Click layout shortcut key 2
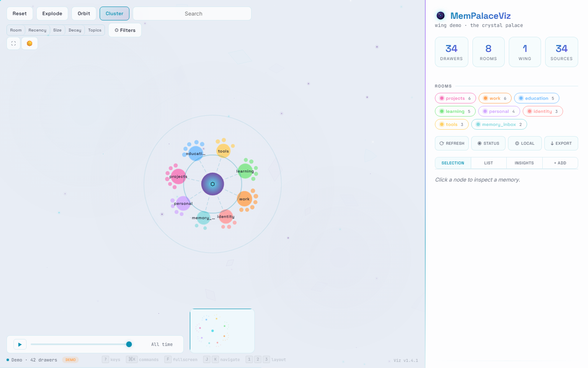The height and width of the screenshot is (368, 588). [x=258, y=359]
